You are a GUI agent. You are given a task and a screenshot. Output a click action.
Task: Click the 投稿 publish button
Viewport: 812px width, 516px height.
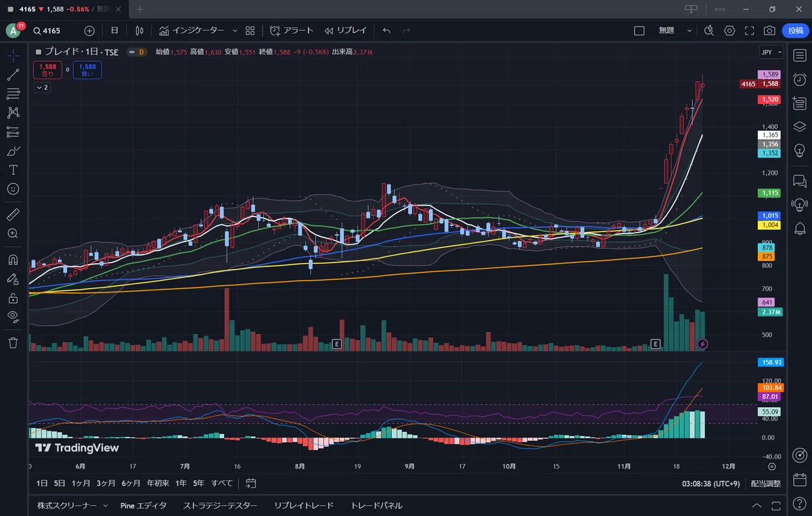794,30
